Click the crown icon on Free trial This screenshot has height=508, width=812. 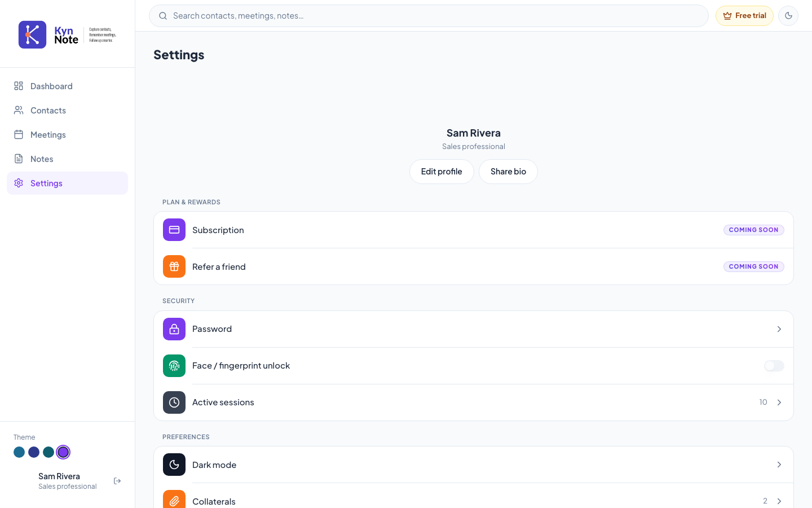pos(727,16)
